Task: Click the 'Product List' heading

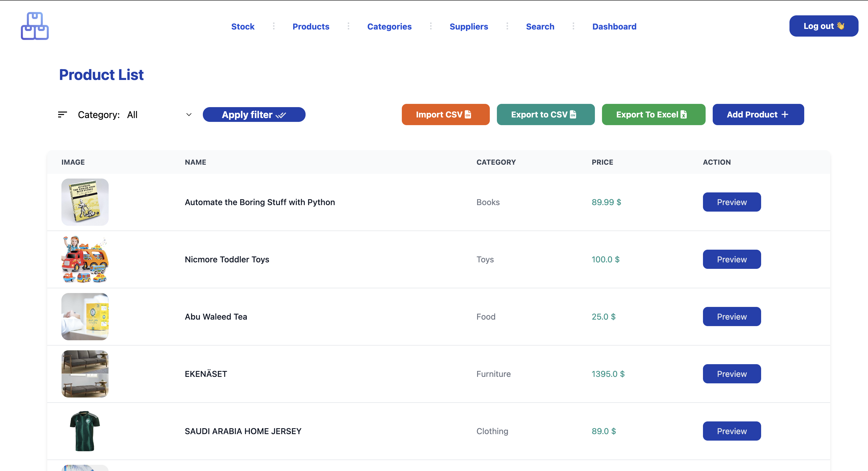Action: click(102, 75)
